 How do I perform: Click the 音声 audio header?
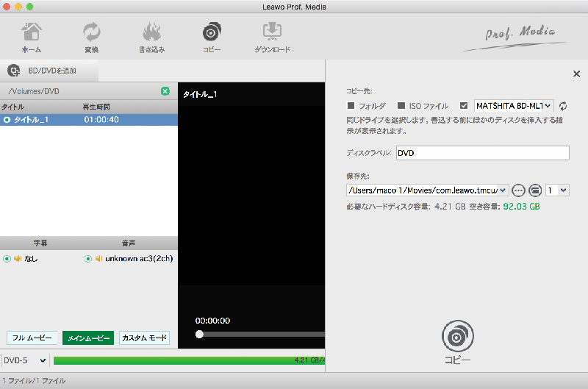click(129, 243)
